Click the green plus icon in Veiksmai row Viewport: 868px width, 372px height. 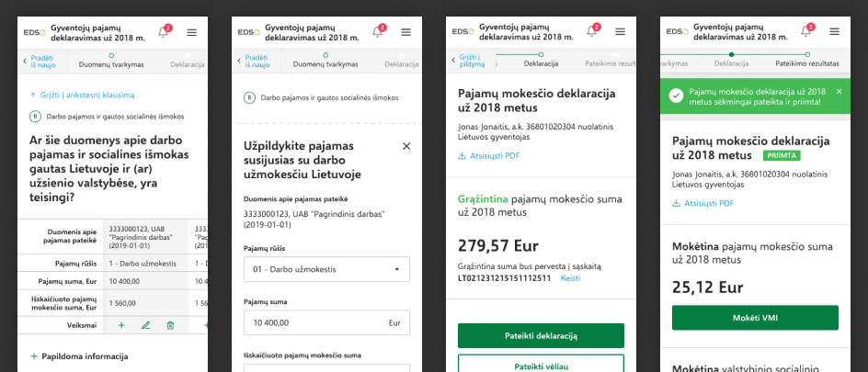(x=121, y=325)
